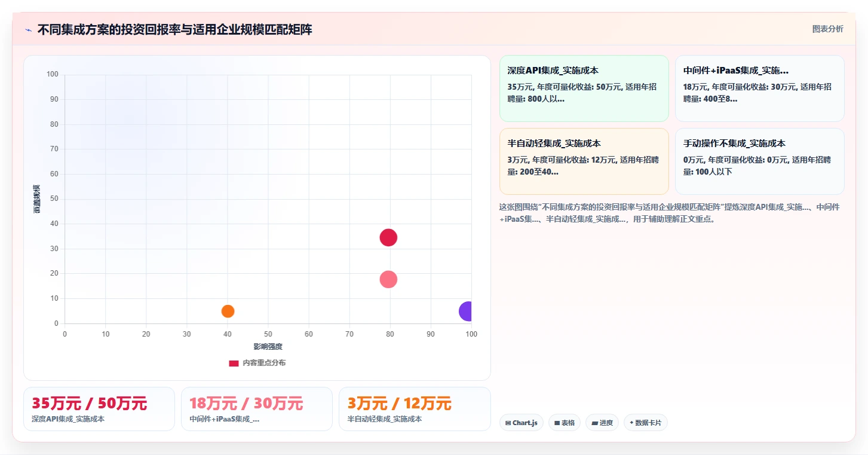Click the 35万元 / 50万元 stat card
The height and width of the screenshot is (455, 868).
click(99, 409)
